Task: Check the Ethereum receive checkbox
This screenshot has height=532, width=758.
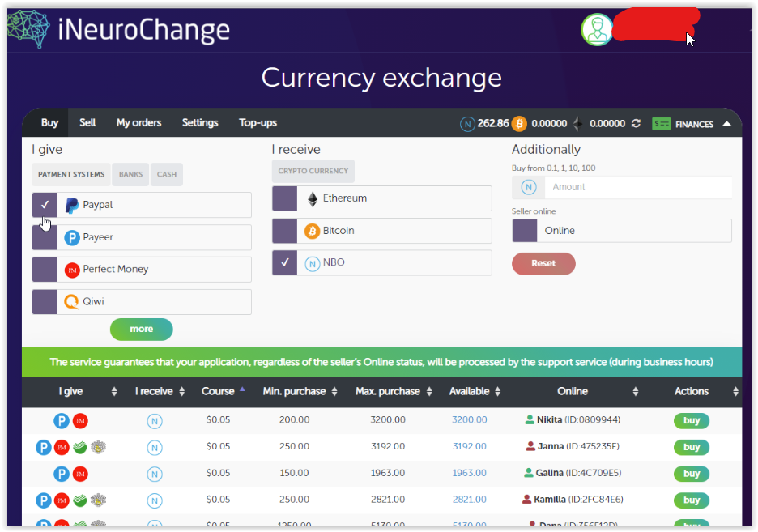Action: click(285, 198)
